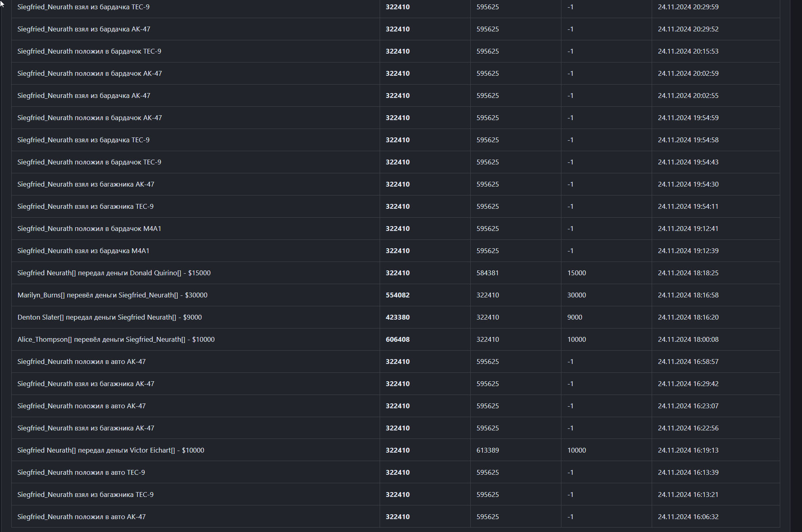Click the Donald Quirino $15000 transfer entry
The image size is (802, 532).
tap(114, 273)
